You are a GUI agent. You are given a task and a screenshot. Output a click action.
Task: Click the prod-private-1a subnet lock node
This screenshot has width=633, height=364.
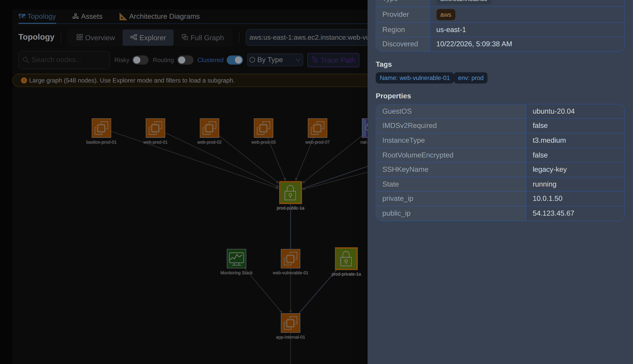[x=346, y=258]
